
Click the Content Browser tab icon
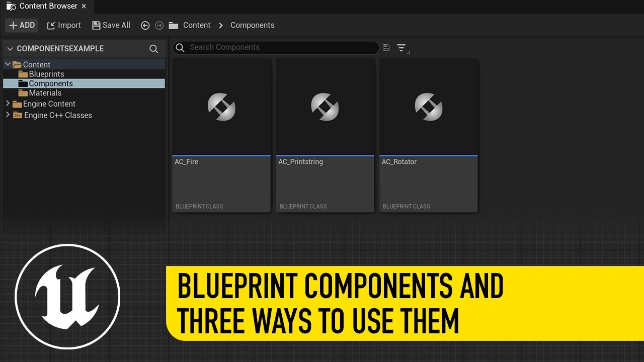tap(11, 7)
